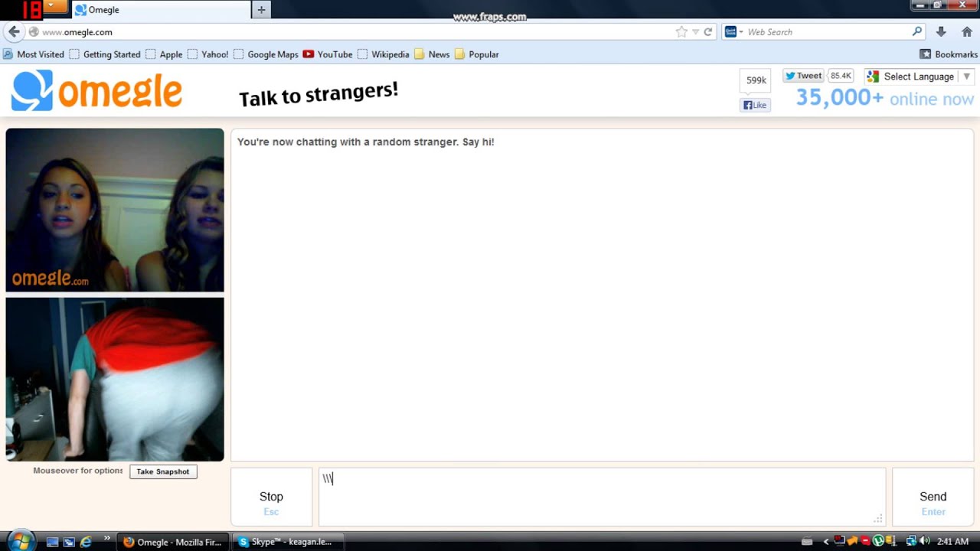Click the message box resize grip

(878, 519)
